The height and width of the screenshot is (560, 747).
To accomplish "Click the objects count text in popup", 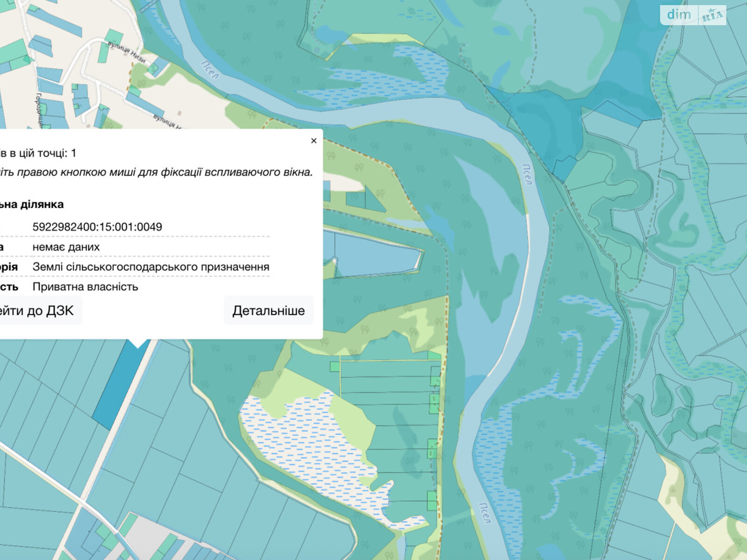I will coord(37,153).
